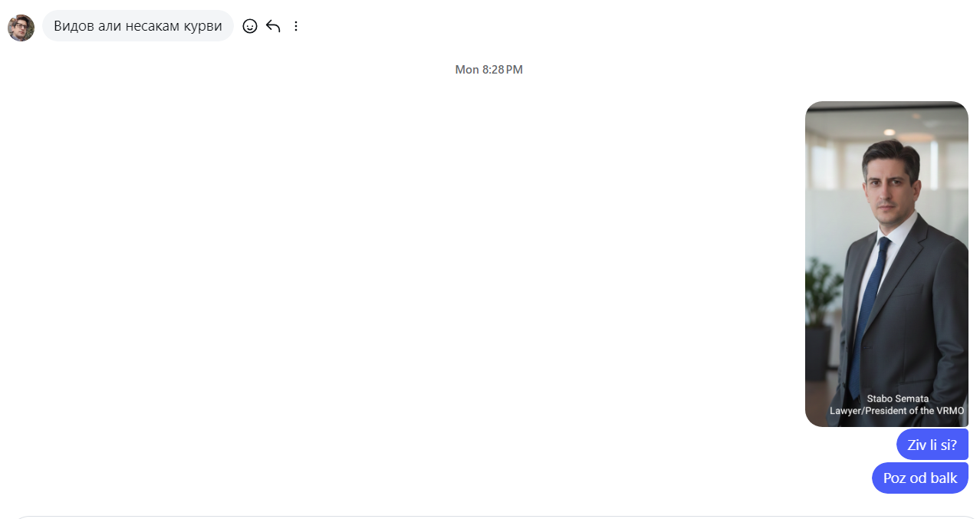Click the sender's profile avatar
980x519 pixels.
pyautogui.click(x=21, y=28)
